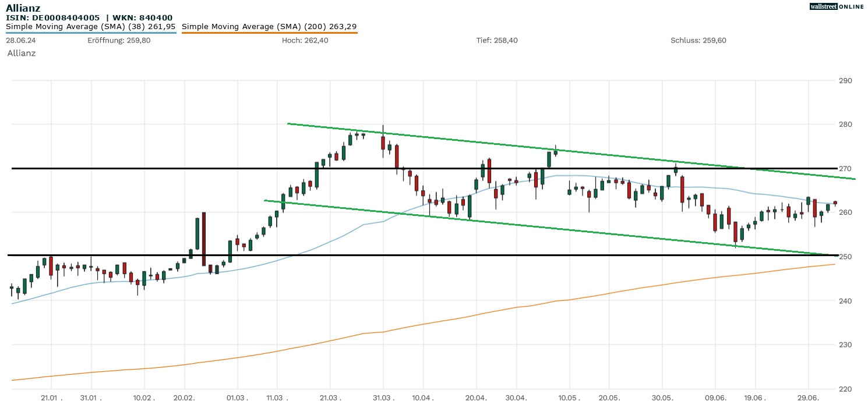Toggle the SMA (200) legend entry
The image size is (868, 401).
point(269,26)
